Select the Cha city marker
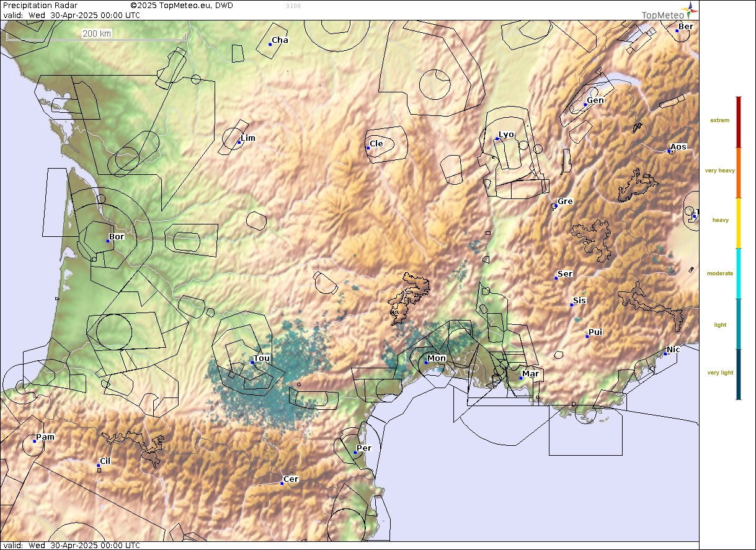The width and height of the screenshot is (756, 550). 270,44
